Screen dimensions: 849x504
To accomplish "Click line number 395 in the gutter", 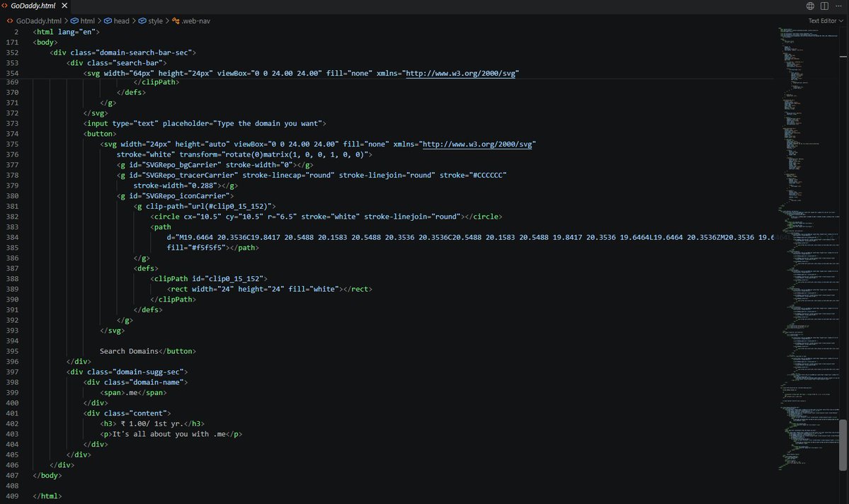I will 12,351.
